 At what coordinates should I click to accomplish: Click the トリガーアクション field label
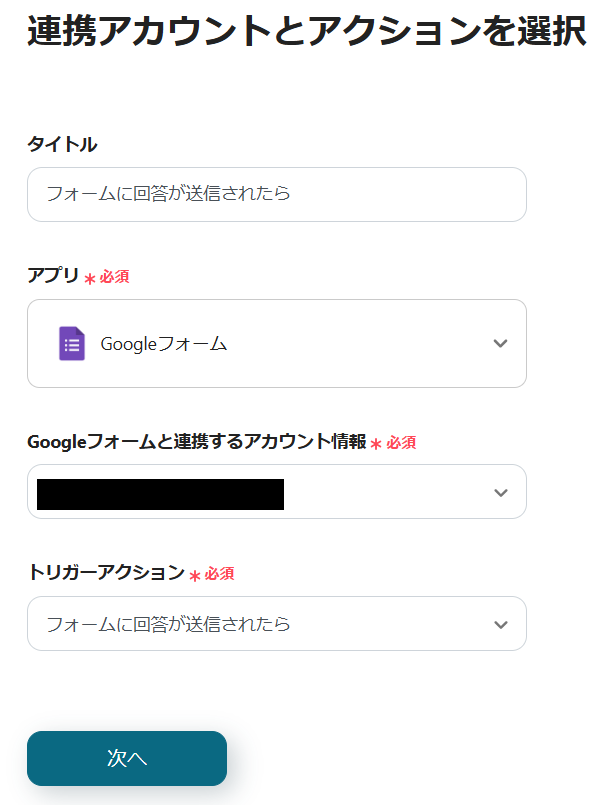click(x=106, y=573)
